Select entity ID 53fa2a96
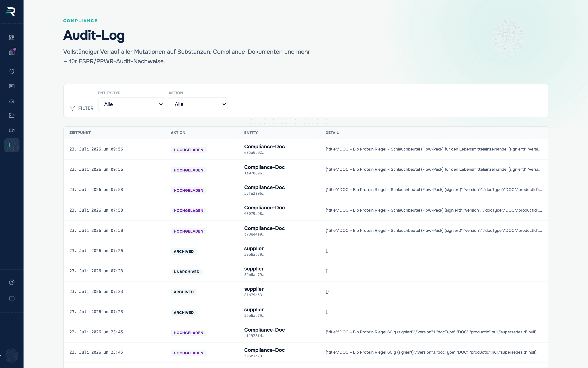Viewport: 588px width, 368px height. coord(254,194)
